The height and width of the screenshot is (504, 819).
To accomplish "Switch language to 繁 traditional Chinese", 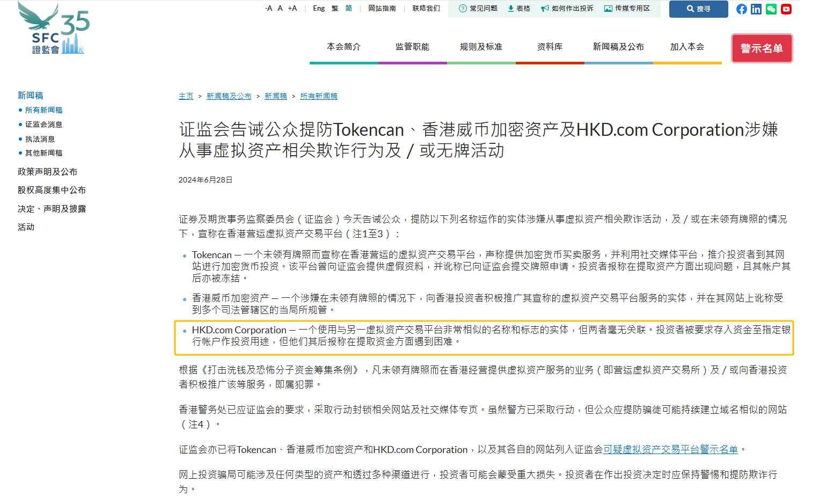I will click(x=334, y=9).
